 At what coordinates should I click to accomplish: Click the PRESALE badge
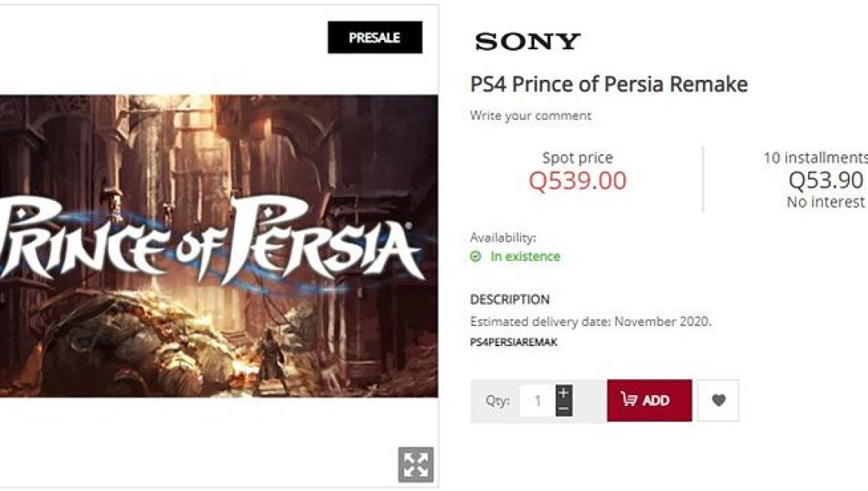(375, 37)
